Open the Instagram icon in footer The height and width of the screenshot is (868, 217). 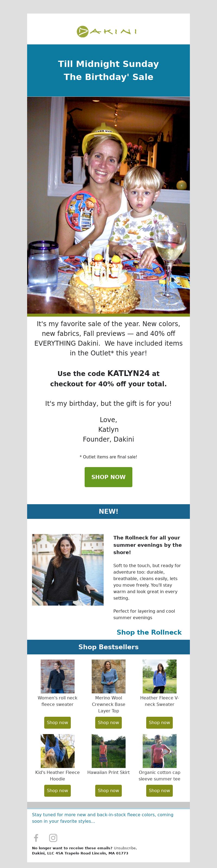53,837
